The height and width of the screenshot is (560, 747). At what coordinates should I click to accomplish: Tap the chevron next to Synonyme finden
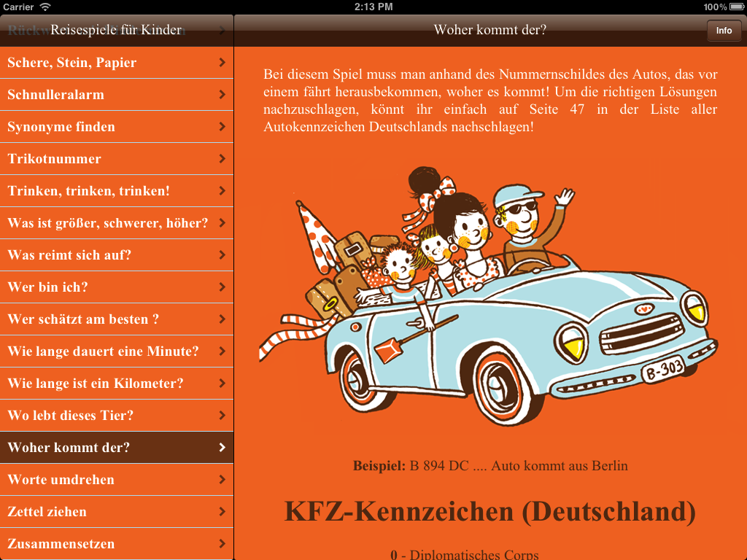pos(222,127)
